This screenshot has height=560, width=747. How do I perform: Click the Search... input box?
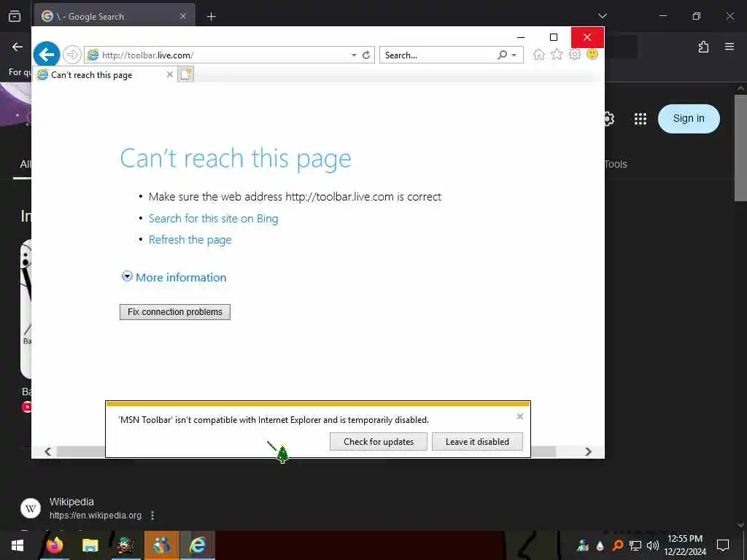[438, 55]
